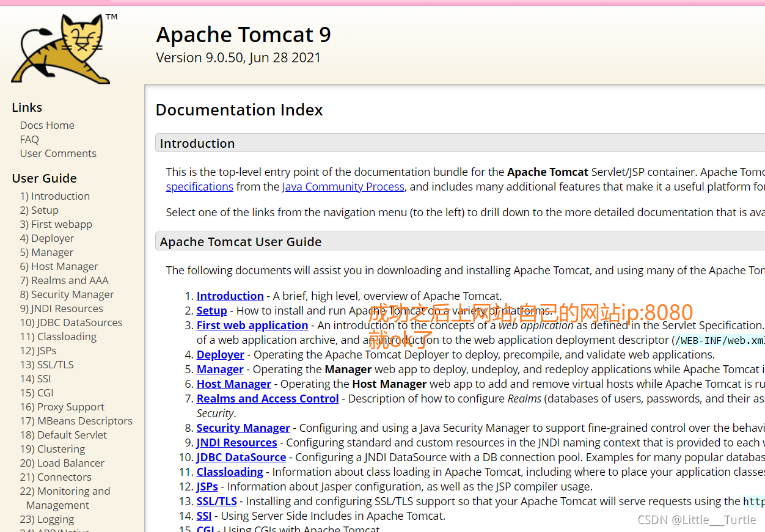Open 12) JSPs sidebar link
Screen dimensions: 765x532
coord(38,351)
